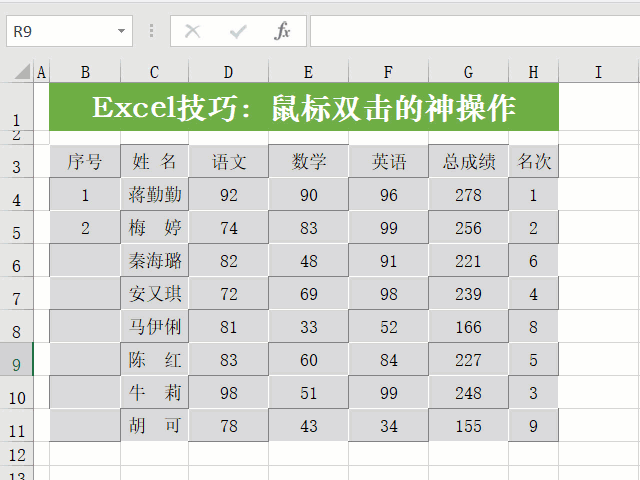The image size is (640, 480).
Task: Click total score cell '278'
Action: click(x=468, y=194)
